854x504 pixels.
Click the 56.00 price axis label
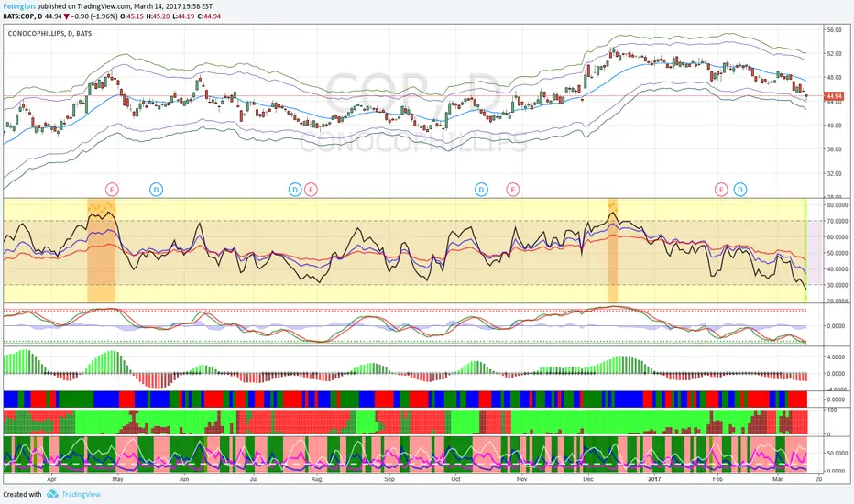[x=834, y=30]
